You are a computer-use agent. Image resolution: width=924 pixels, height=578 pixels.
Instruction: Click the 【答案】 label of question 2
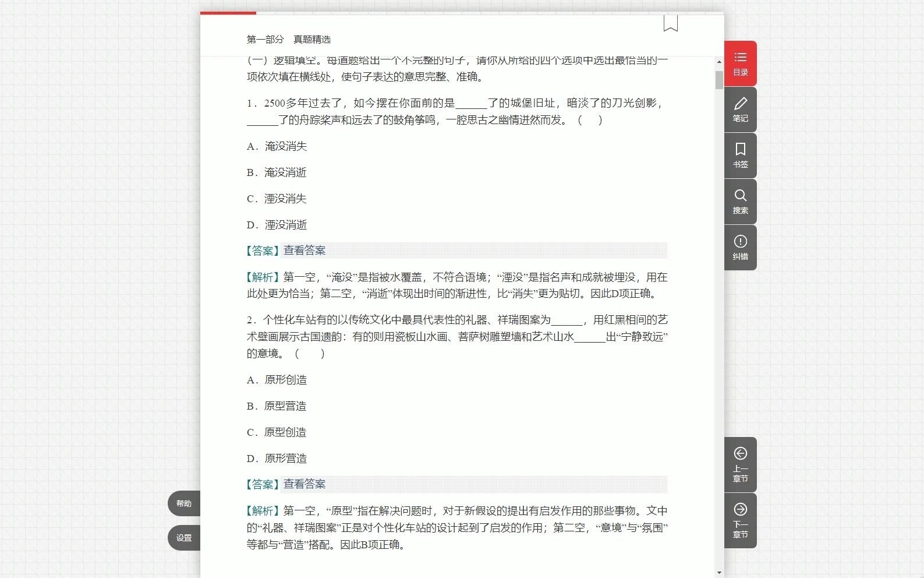click(x=263, y=484)
